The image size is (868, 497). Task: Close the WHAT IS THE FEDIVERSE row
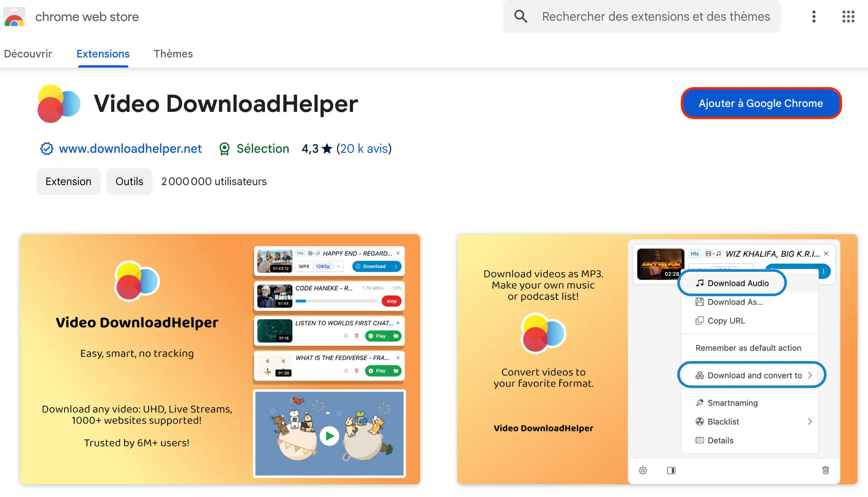(x=398, y=358)
